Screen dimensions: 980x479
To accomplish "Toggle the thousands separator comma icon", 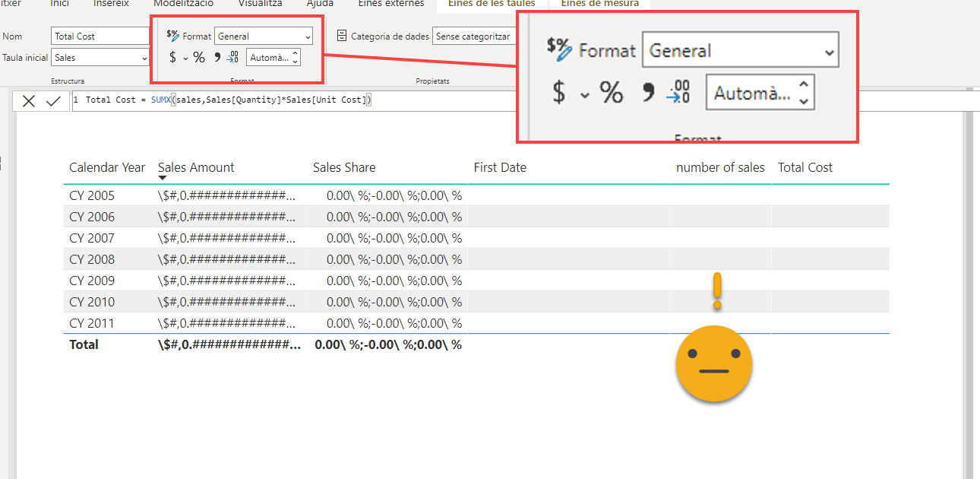I will pyautogui.click(x=217, y=57).
